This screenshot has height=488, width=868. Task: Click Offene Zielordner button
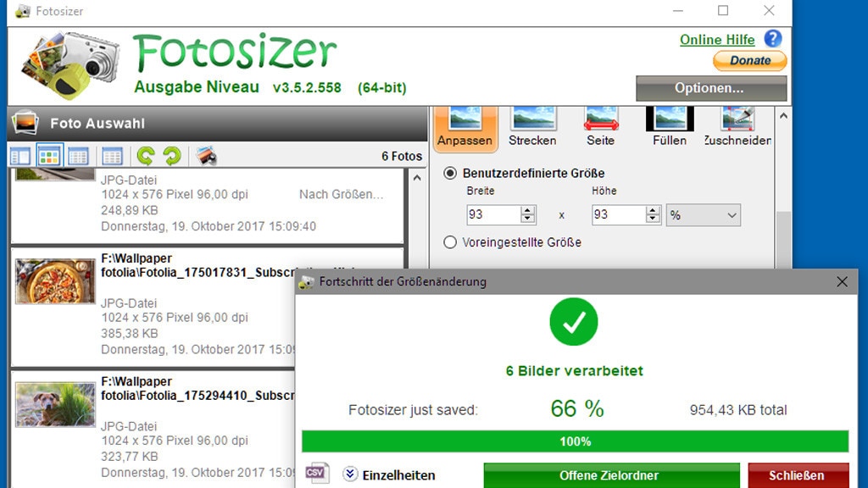pos(611,475)
